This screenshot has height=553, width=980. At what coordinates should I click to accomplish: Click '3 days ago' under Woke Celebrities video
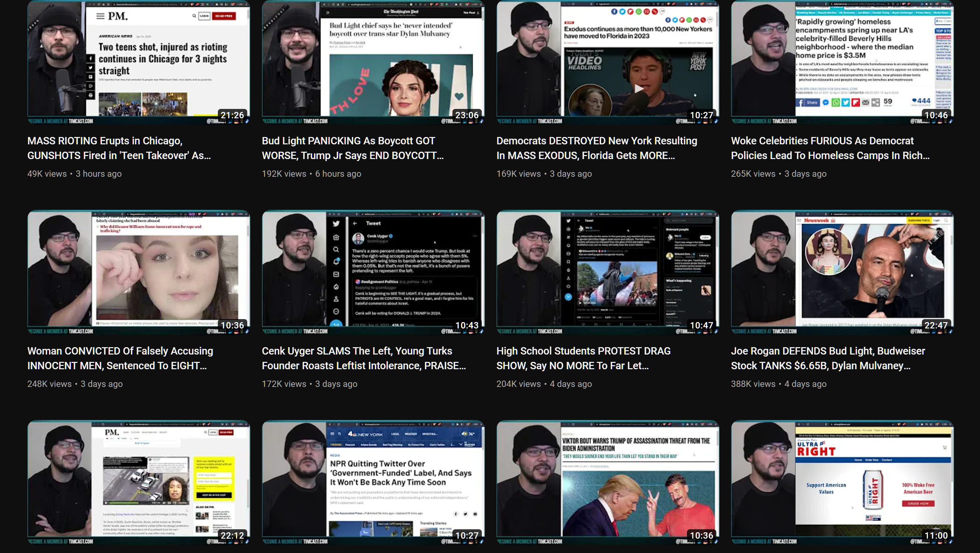pos(805,174)
